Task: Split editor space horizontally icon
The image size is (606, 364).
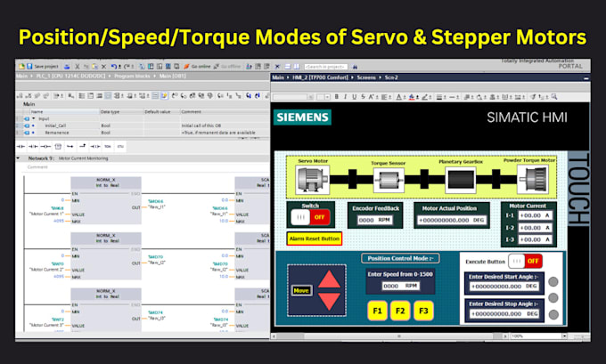Action: pyautogui.click(x=289, y=67)
